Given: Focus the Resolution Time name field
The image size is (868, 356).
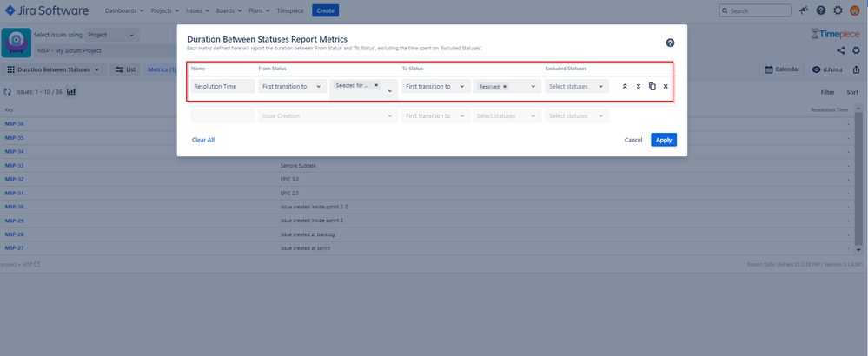Looking at the screenshot, I should (222, 86).
